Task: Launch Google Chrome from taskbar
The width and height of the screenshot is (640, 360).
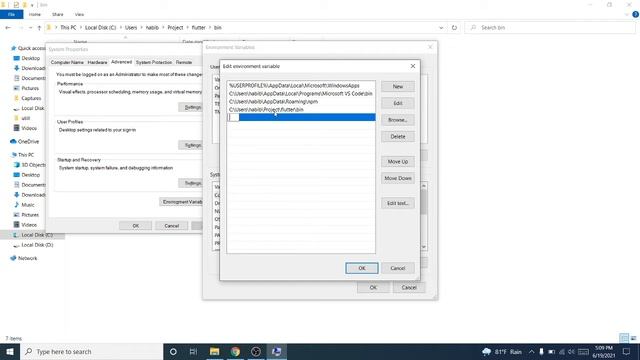Action: point(235,351)
